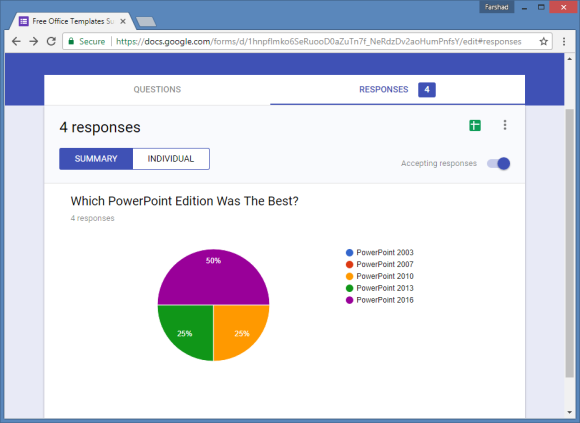Click the PowerPoint 2016 purple legend dot
The height and width of the screenshot is (423, 580).
(350, 300)
